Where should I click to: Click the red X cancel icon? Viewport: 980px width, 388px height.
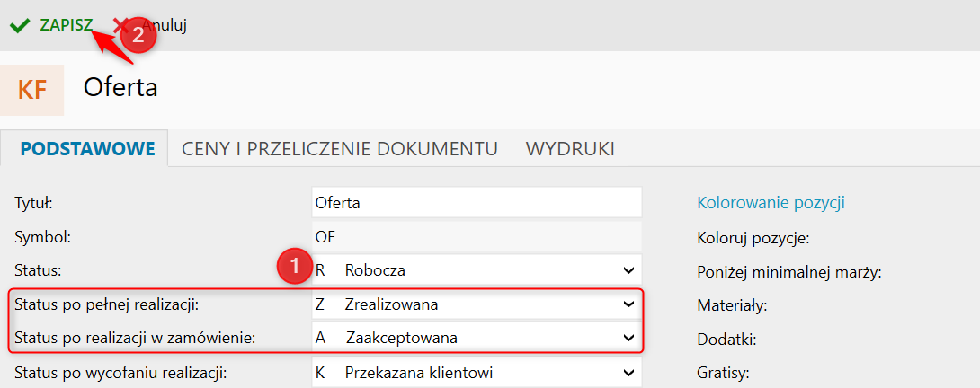click(x=120, y=24)
